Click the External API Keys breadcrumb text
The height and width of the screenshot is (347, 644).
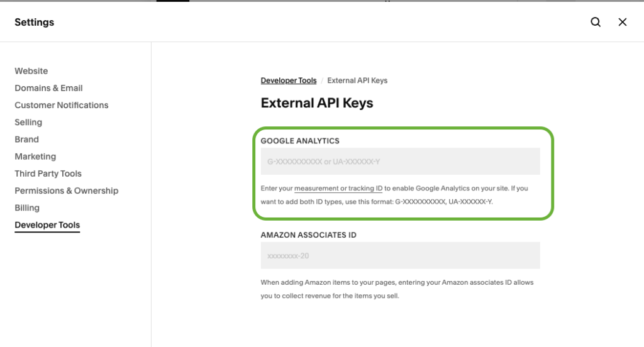coord(357,80)
